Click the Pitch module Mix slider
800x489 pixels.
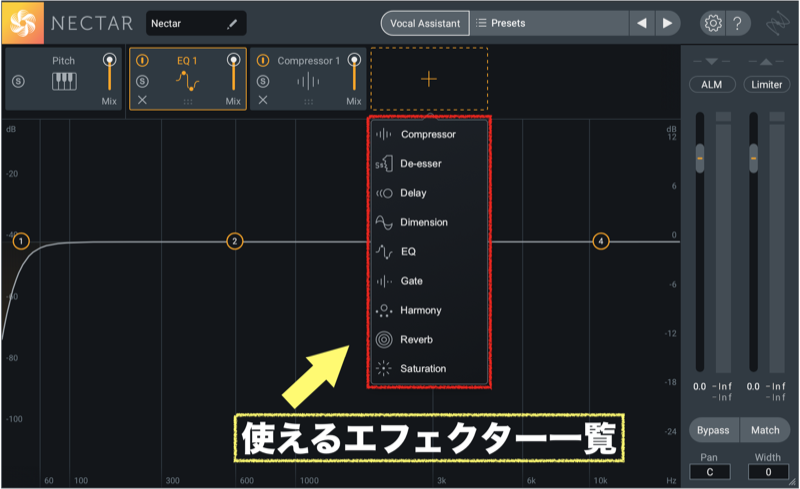109,72
